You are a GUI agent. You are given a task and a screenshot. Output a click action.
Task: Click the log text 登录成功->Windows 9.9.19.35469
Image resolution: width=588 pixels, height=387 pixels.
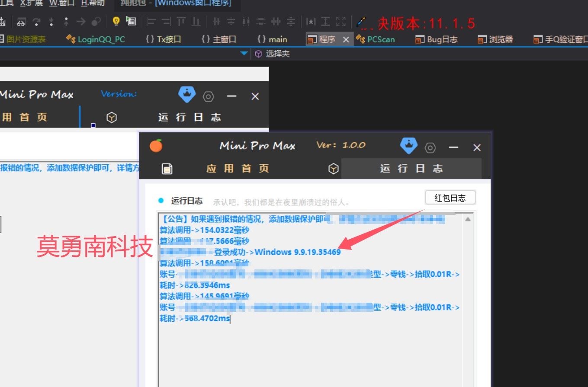click(277, 252)
